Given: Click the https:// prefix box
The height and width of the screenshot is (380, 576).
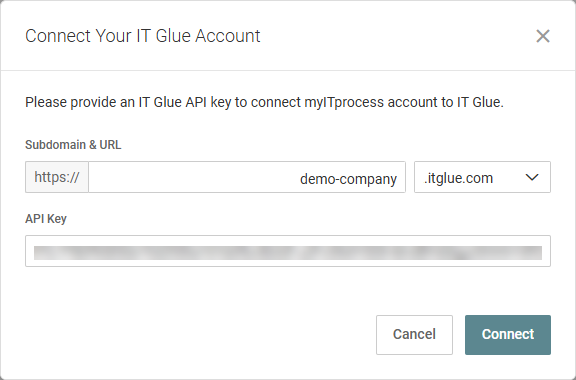Looking at the screenshot, I should tap(57, 177).
